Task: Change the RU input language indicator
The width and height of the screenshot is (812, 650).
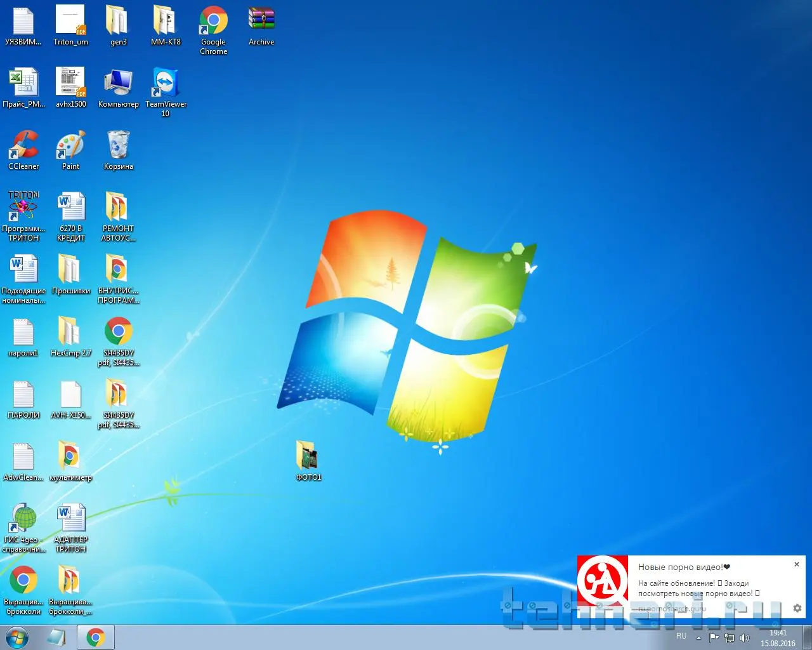Action: point(681,636)
